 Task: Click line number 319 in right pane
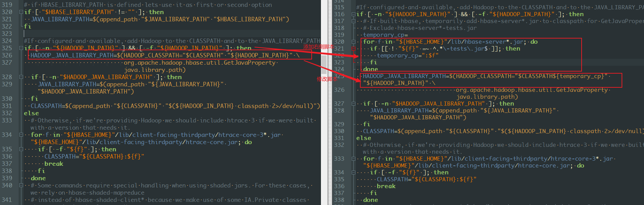point(339,35)
